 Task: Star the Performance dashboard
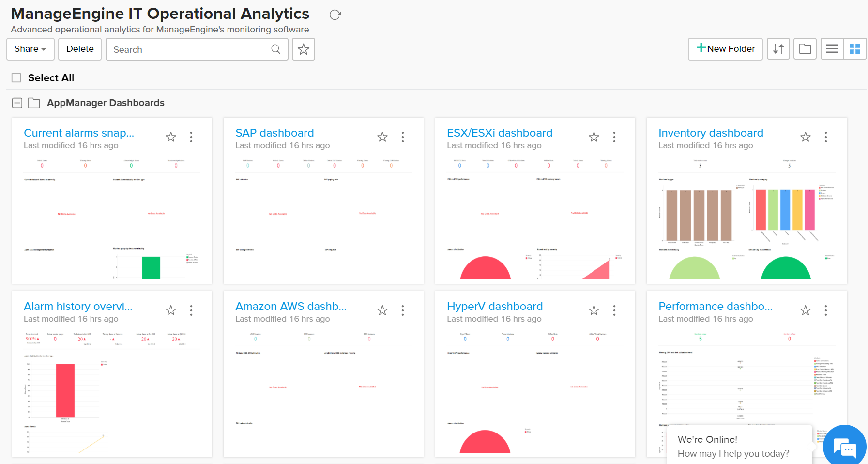coord(806,310)
